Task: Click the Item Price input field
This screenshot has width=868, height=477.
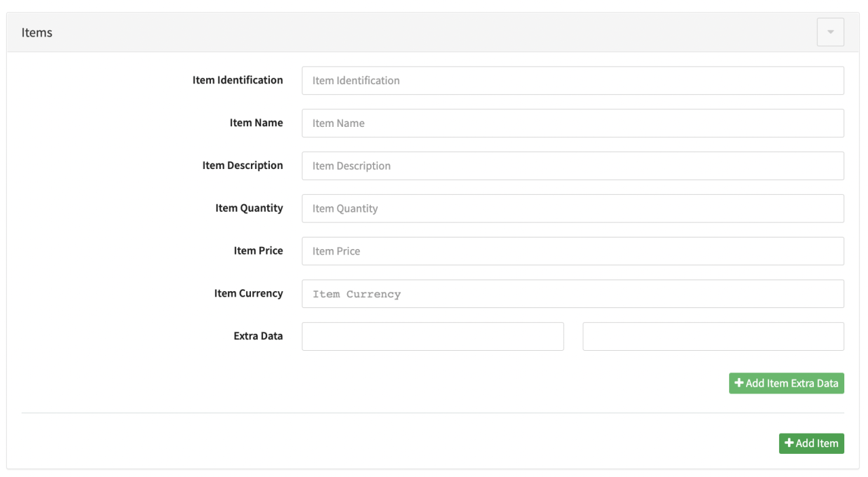Action: [572, 251]
